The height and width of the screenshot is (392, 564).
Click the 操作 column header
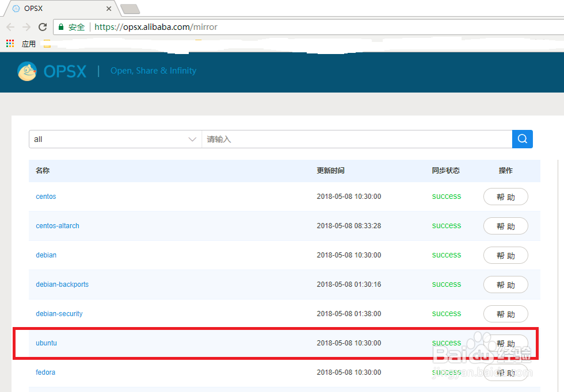point(506,170)
